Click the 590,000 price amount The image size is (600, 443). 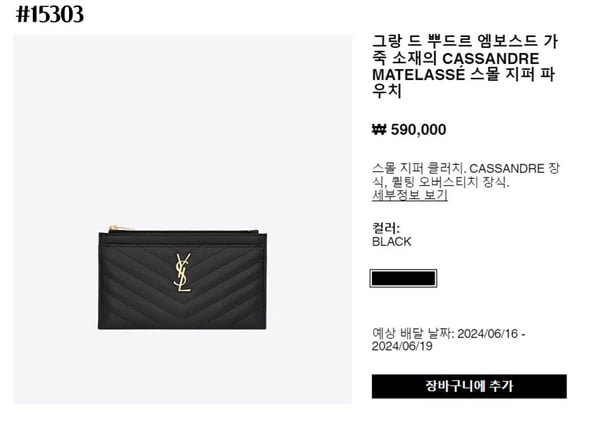[418, 129]
